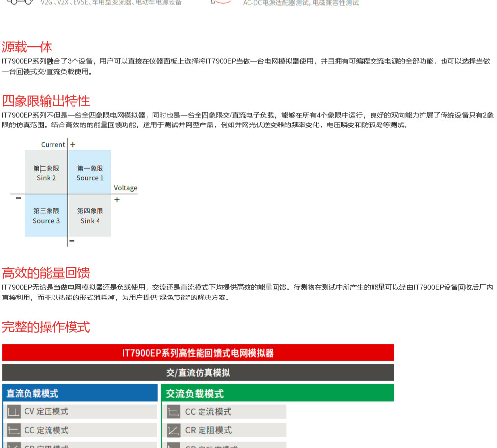The image size is (497, 448).
Task: Click the 源载一体 heading
Action: (27, 47)
